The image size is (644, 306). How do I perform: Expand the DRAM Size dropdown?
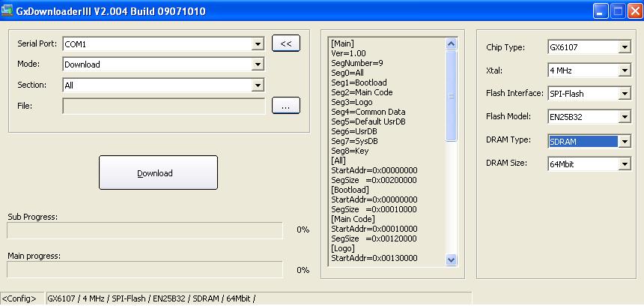(x=625, y=164)
